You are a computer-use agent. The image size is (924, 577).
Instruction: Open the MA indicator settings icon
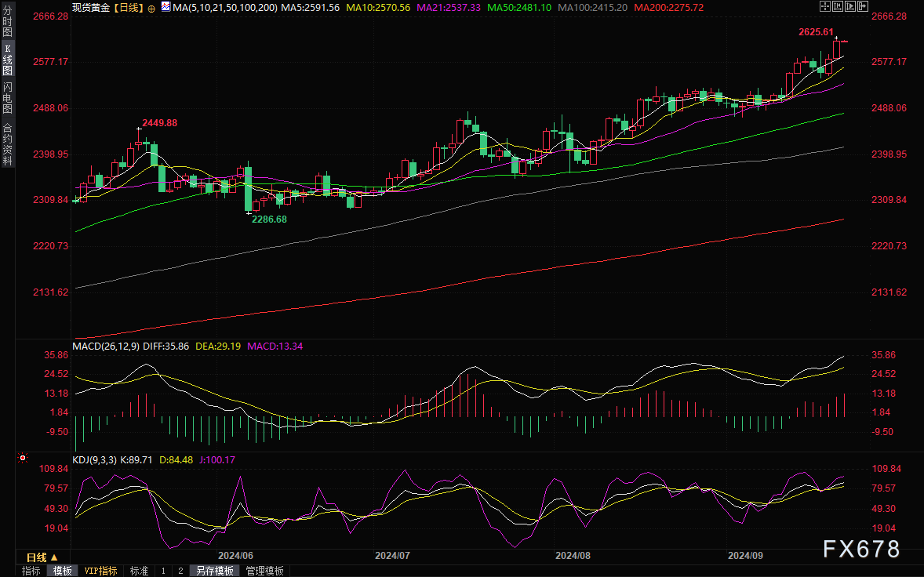(x=165, y=6)
